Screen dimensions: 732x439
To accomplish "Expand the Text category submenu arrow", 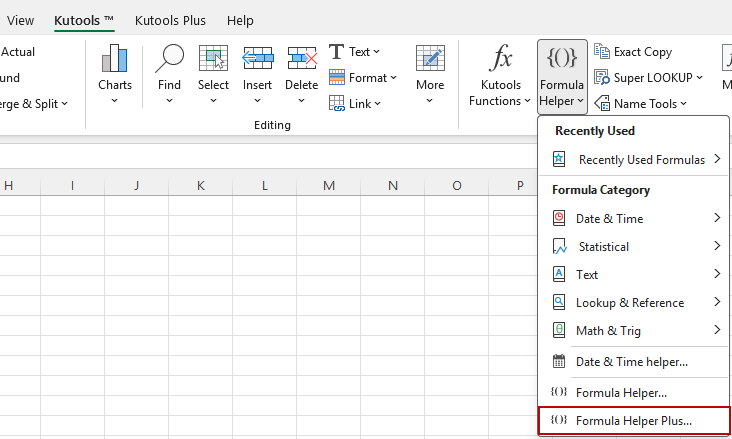I will tap(718, 274).
